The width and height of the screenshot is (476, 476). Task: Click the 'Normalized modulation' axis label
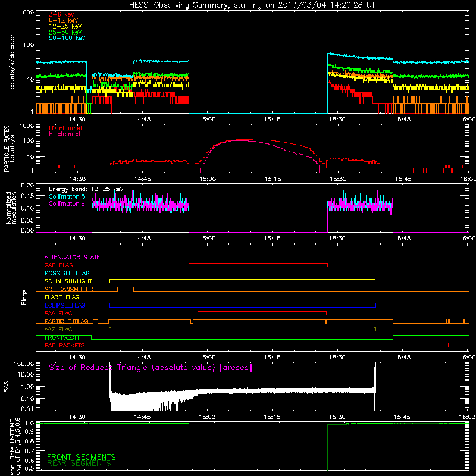click(x=11, y=208)
